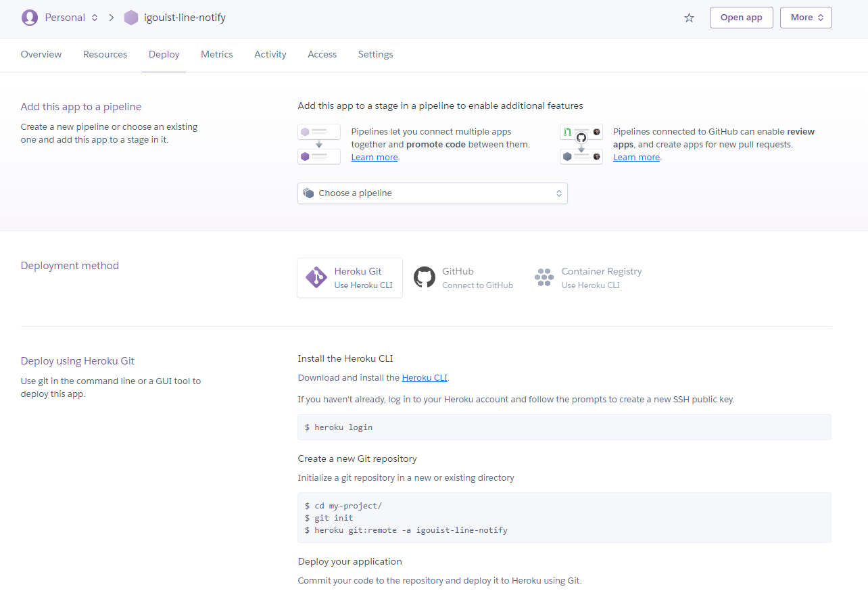Open the Settings tab
The width and height of the screenshot is (868, 591).
(x=375, y=54)
